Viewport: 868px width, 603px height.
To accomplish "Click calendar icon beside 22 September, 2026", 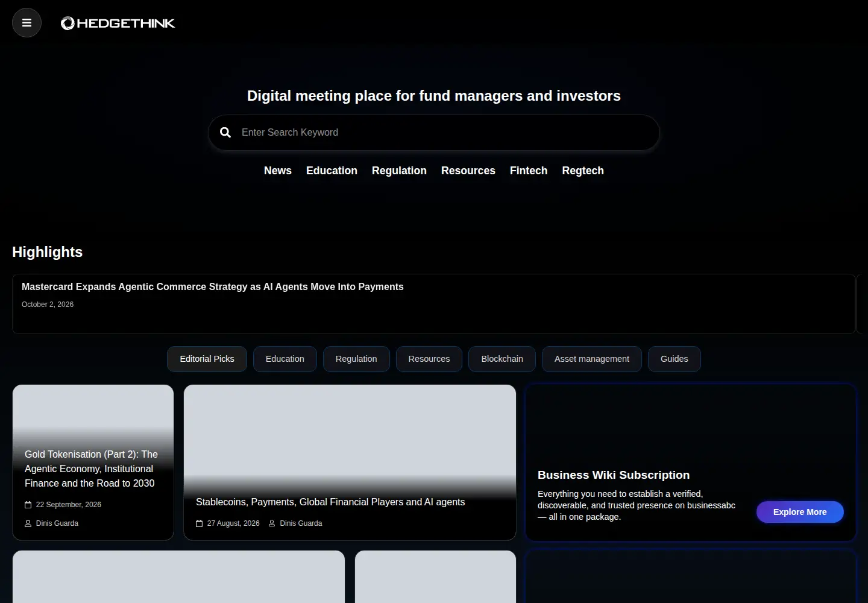I will (x=28, y=505).
